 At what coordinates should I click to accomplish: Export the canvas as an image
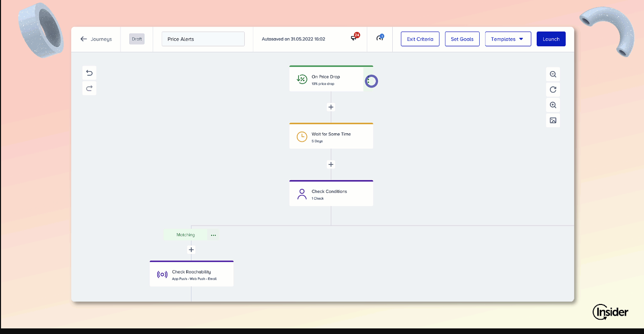point(553,121)
